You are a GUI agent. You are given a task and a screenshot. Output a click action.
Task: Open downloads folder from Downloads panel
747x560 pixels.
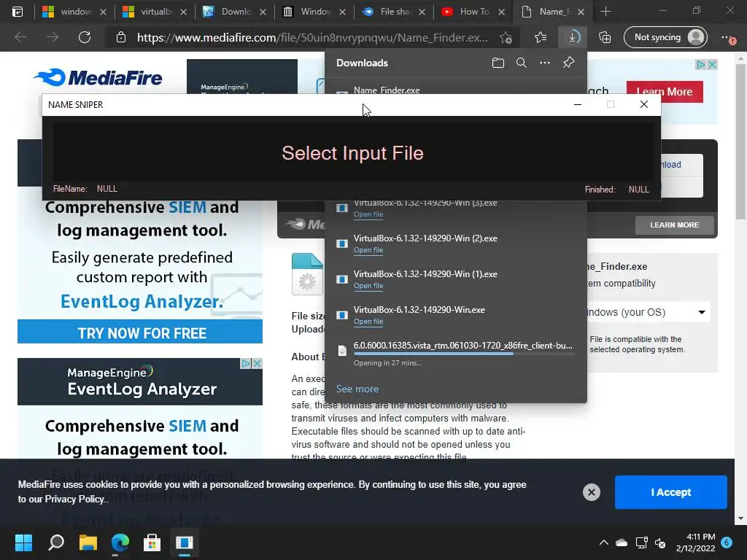point(498,63)
